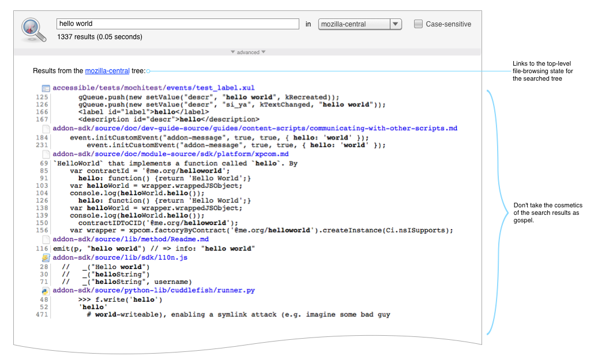Open cuddlefish/runner.py file link
This screenshot has height=364, width=598.
(x=154, y=290)
